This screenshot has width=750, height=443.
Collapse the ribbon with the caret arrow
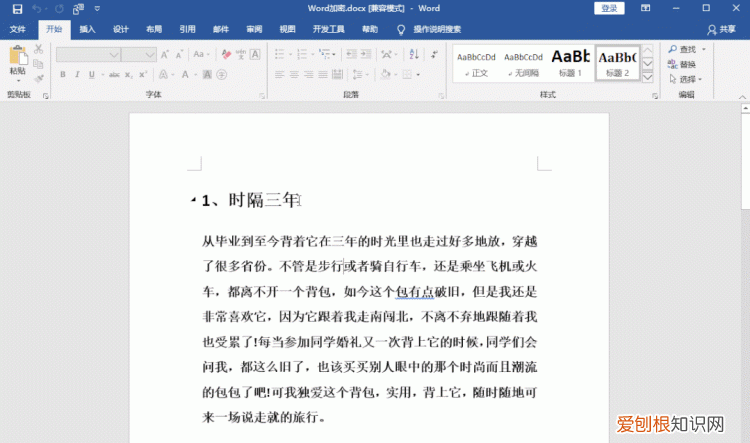tap(742, 97)
